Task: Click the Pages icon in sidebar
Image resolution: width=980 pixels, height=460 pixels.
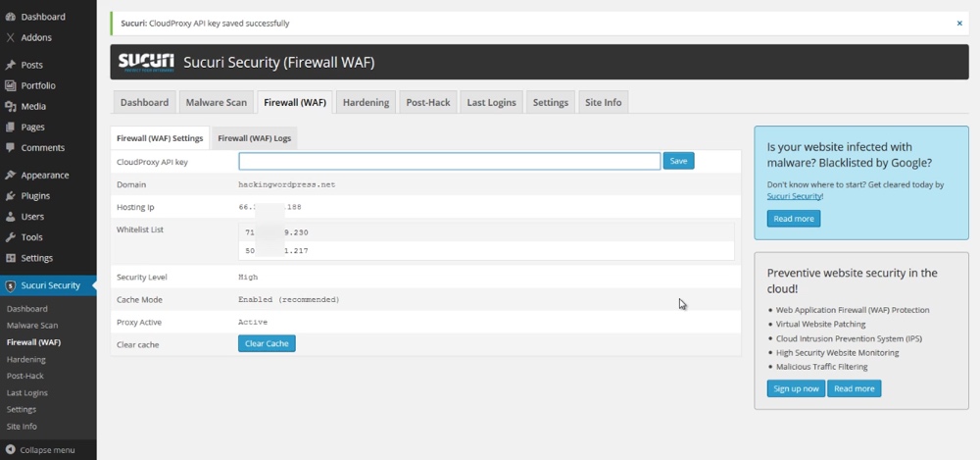Action: pyautogui.click(x=10, y=128)
